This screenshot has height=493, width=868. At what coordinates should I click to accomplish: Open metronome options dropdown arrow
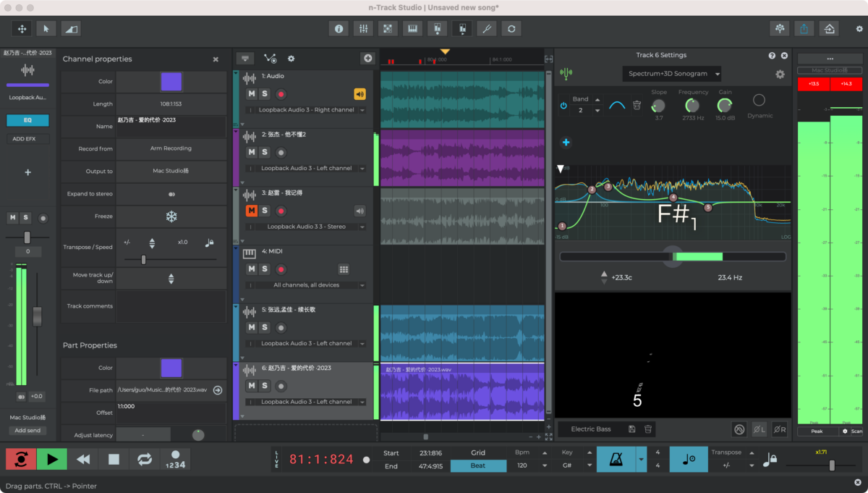pos(641,459)
